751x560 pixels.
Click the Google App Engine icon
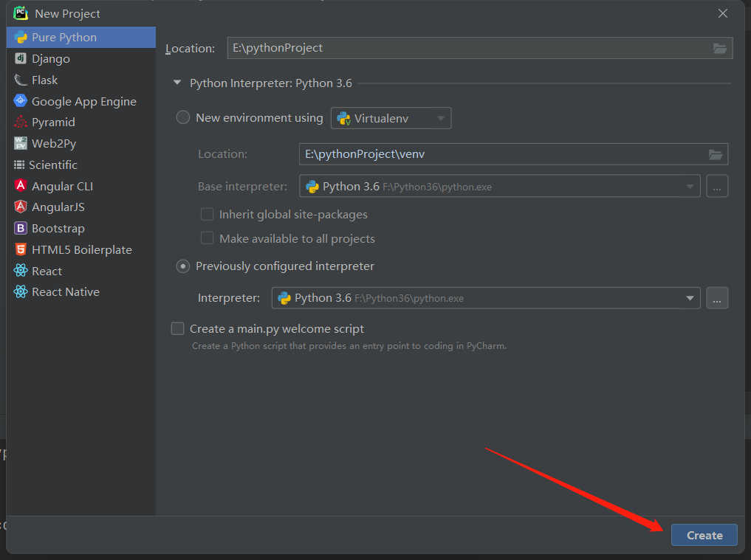tap(21, 100)
